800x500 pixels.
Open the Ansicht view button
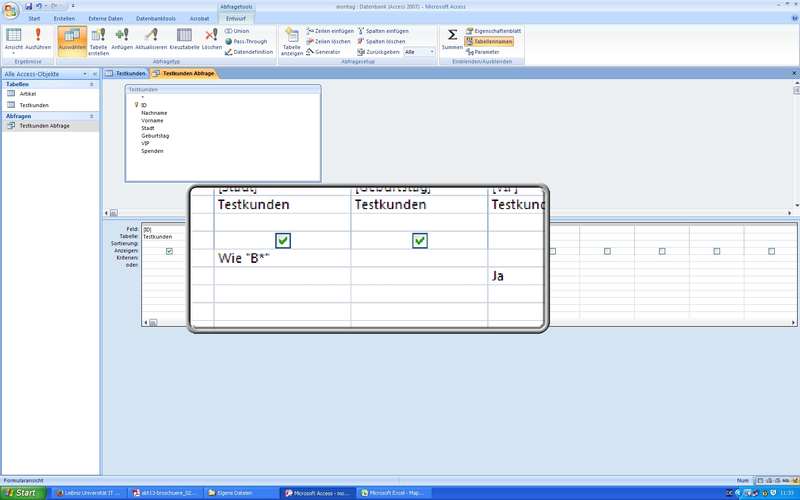click(x=14, y=40)
